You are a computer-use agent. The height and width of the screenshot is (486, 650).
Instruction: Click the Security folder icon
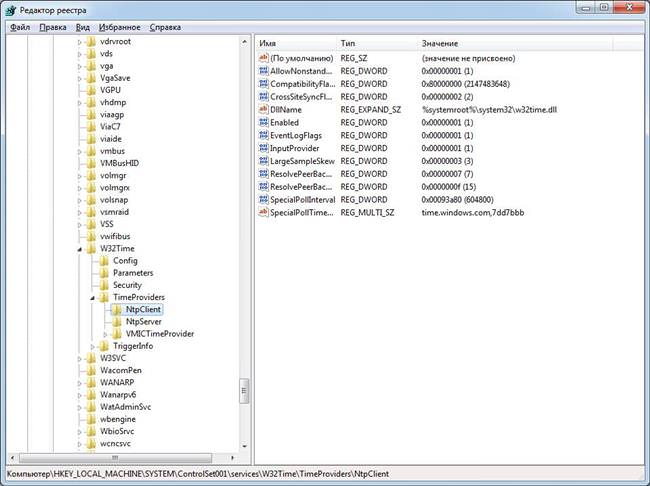click(104, 285)
